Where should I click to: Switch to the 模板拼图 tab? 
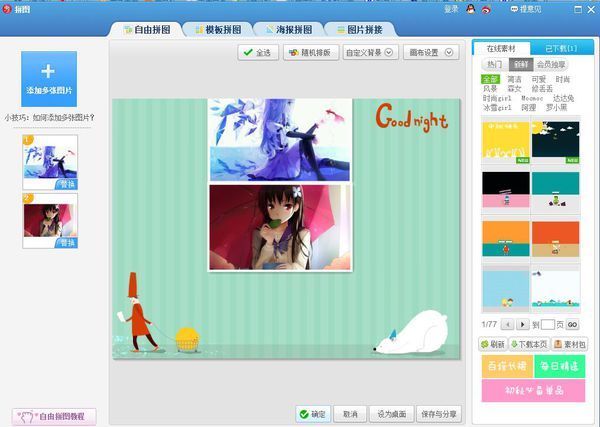pos(218,29)
